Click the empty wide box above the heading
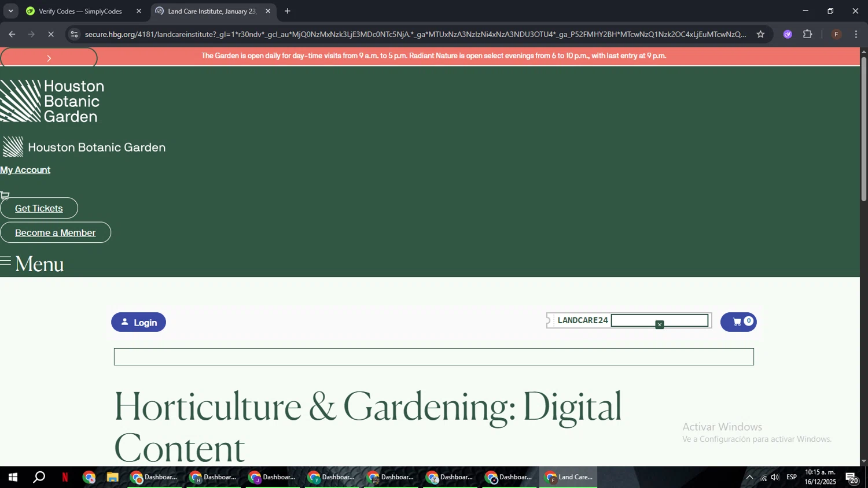The width and height of the screenshot is (868, 488). (434, 357)
